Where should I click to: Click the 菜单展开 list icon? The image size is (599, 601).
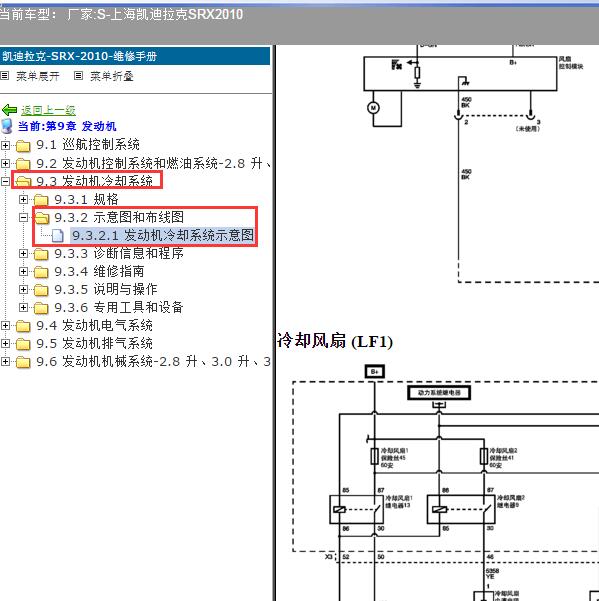[x=5, y=76]
